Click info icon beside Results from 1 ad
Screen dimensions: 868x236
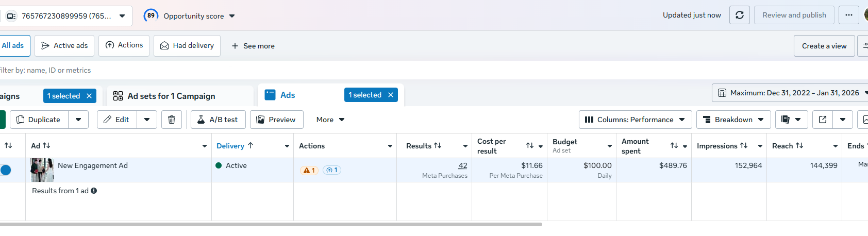point(94,191)
